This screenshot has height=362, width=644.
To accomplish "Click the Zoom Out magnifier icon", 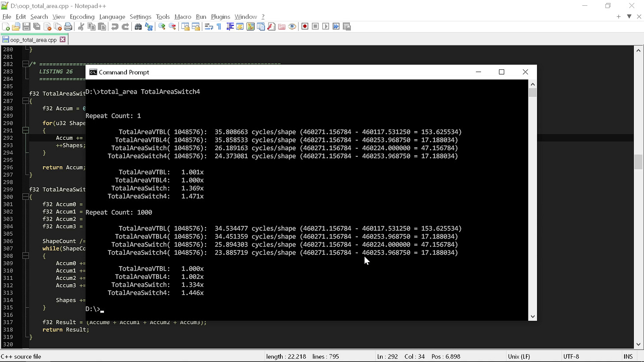I will [172, 27].
